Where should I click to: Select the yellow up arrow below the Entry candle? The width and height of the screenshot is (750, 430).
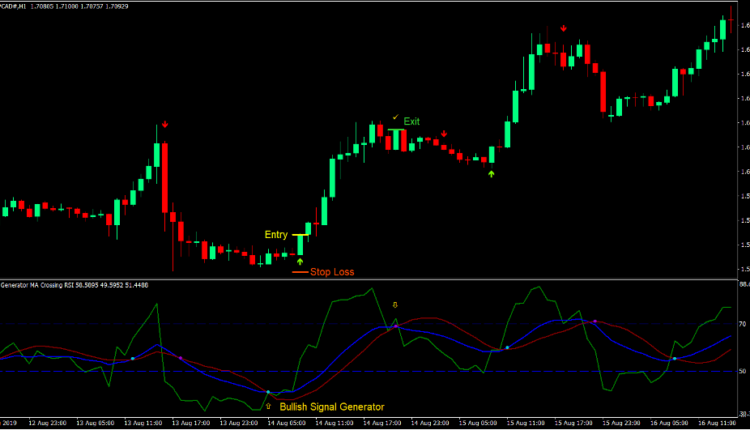[x=300, y=261]
